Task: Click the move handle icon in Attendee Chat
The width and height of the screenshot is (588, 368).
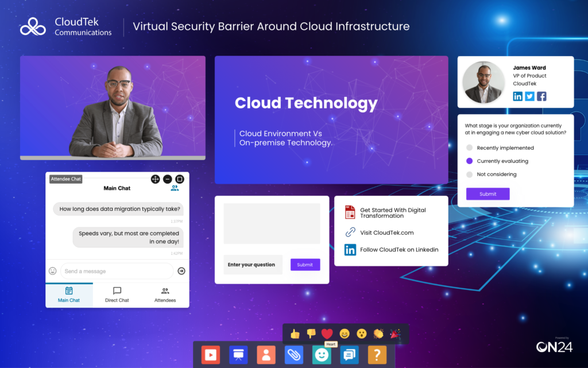Action: 155,179
